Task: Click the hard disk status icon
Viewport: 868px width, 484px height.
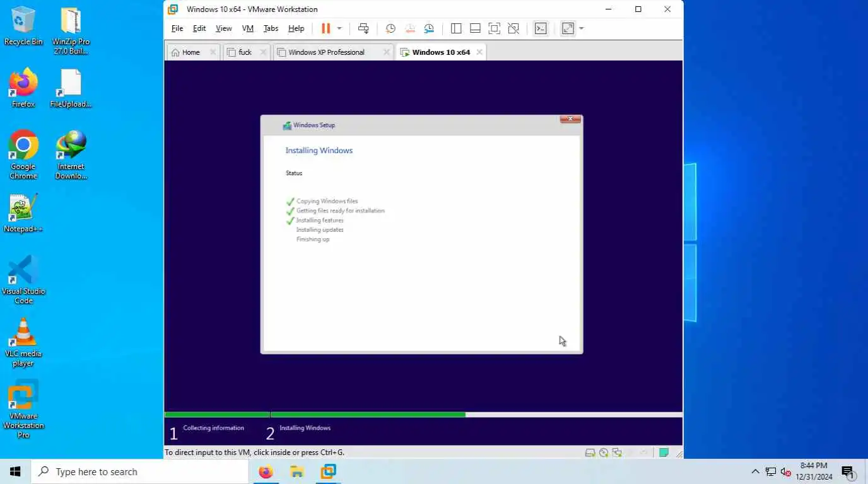Action: tap(590, 452)
